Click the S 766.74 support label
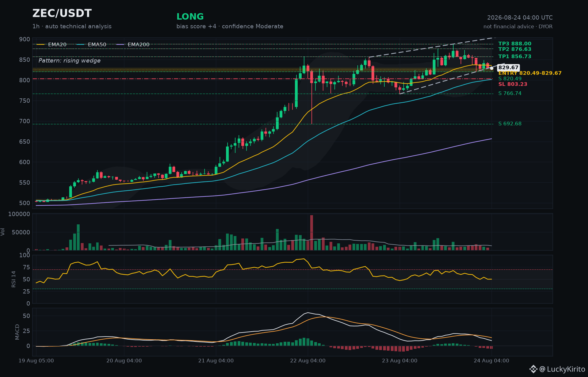 pyautogui.click(x=510, y=93)
